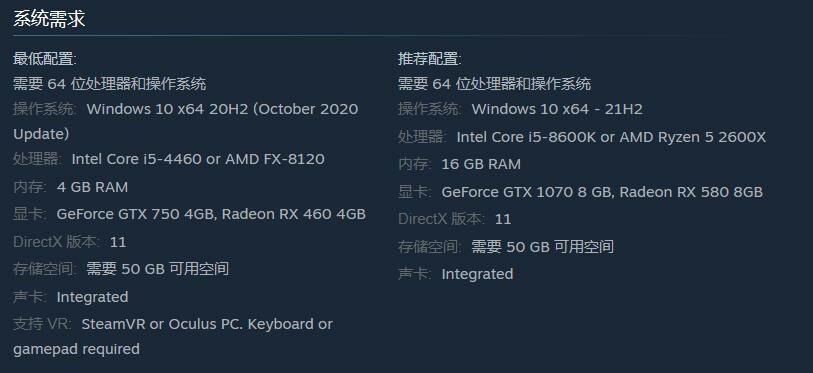Click the SteamVR or Oculus PC text
Image resolution: width=813 pixels, height=373 pixels.
click(162, 324)
